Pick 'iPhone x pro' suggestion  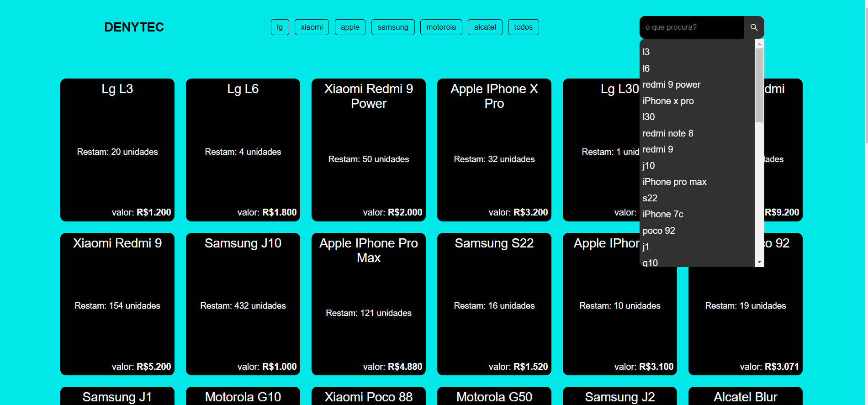[668, 101]
